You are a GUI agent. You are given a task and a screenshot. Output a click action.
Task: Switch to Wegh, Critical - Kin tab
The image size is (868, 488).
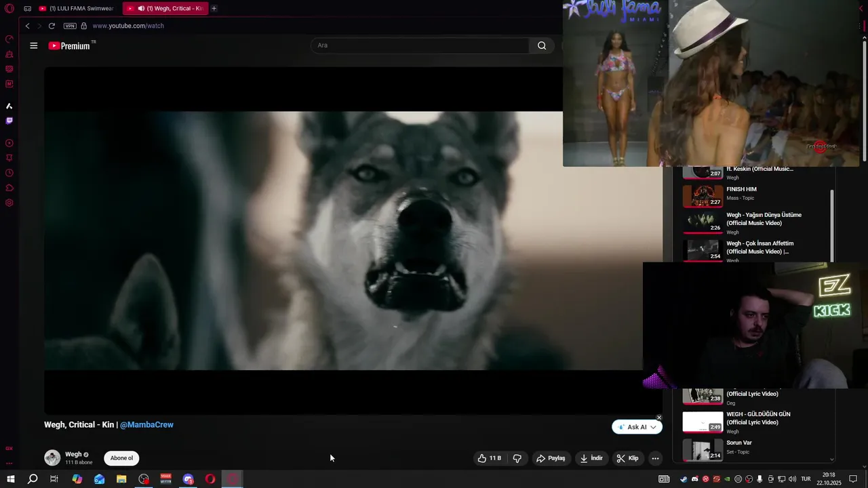click(165, 8)
